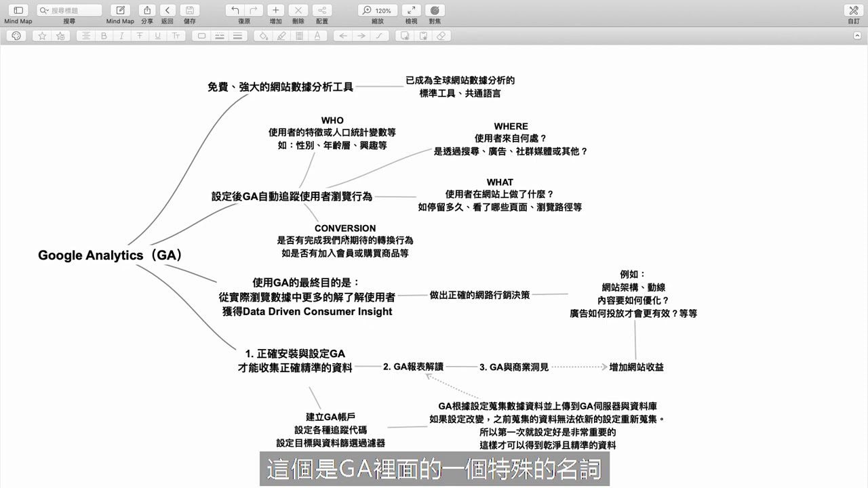Click the copy style star-note icon

[x=406, y=36]
